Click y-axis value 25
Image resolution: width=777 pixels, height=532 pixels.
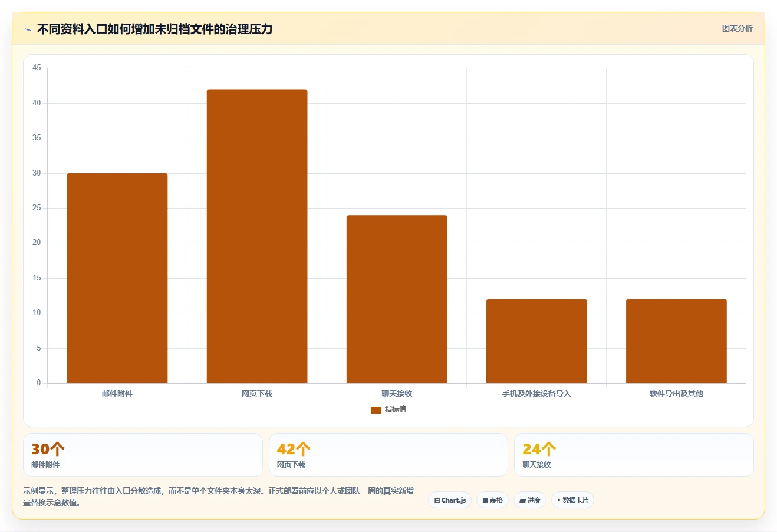[x=37, y=208]
